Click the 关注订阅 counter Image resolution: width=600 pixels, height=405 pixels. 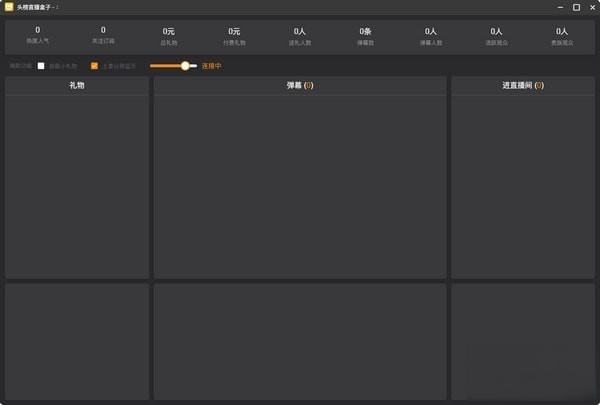[x=103, y=35]
